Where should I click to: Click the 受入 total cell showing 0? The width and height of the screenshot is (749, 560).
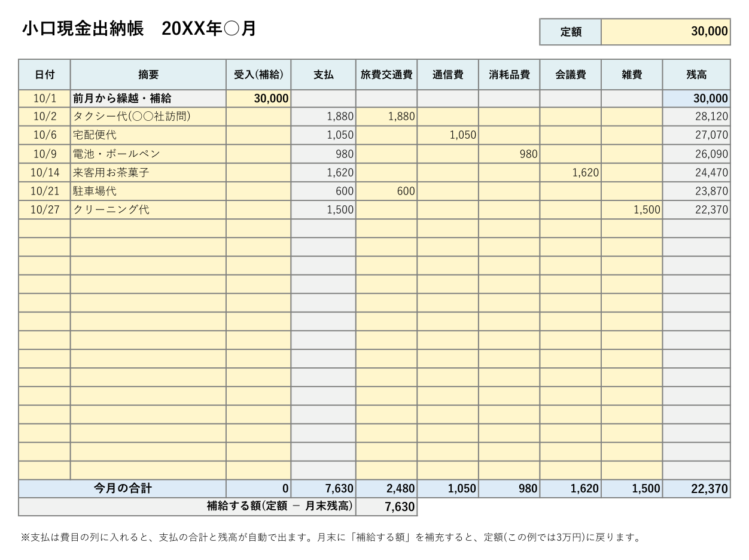click(x=258, y=488)
